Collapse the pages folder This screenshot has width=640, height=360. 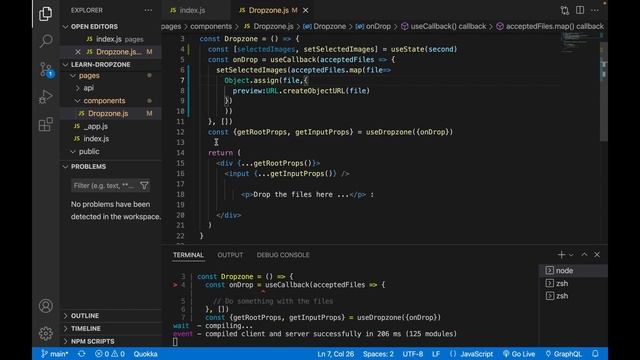pos(111,76)
